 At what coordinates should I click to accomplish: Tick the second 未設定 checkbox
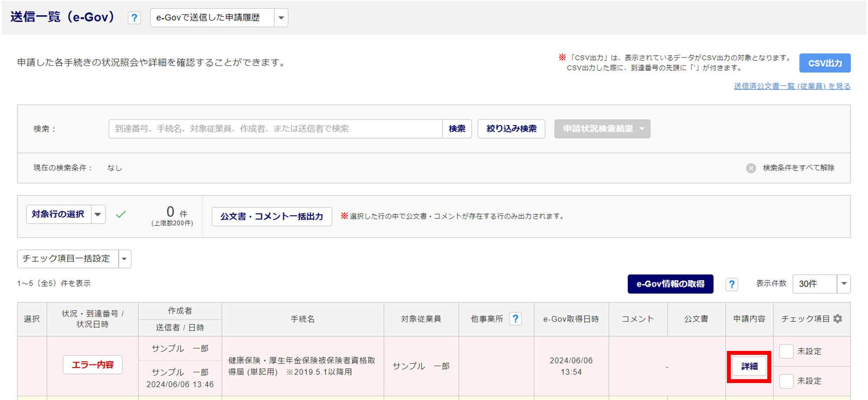click(x=786, y=381)
